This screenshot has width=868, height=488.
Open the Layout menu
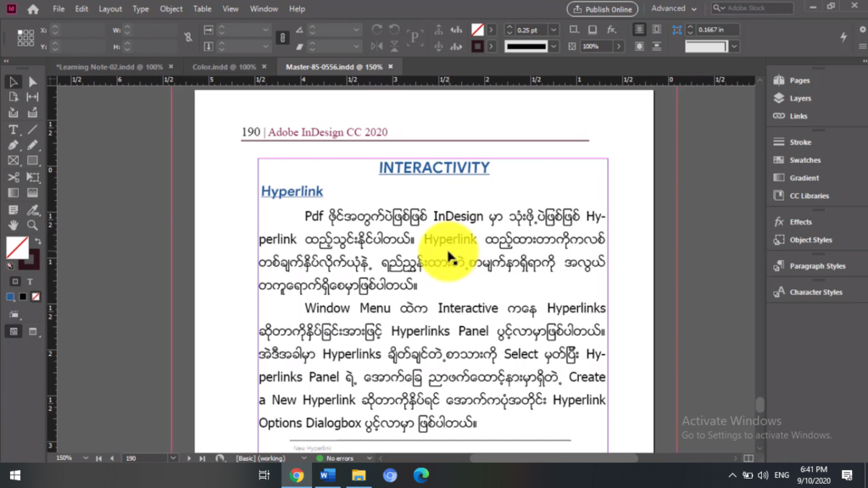(x=110, y=8)
